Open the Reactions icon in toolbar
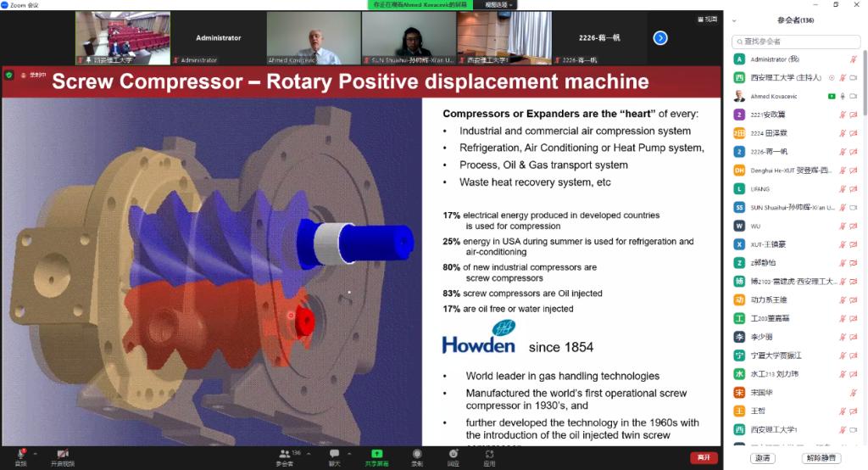The width and height of the screenshot is (868, 470). 453,455
